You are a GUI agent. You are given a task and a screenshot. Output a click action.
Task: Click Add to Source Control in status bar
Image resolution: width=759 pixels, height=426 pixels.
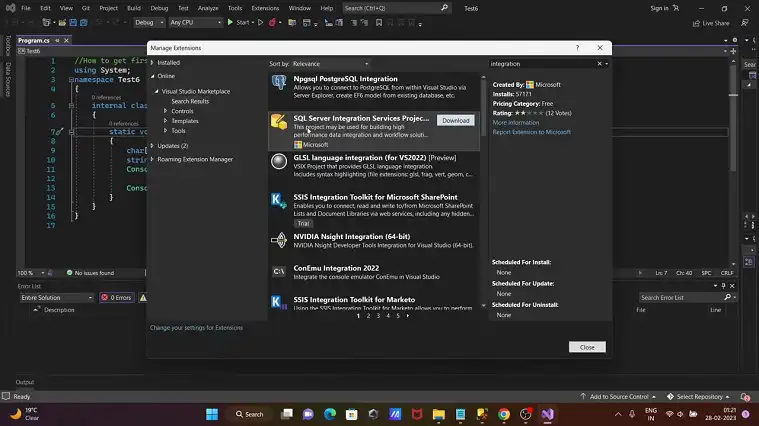[619, 396]
